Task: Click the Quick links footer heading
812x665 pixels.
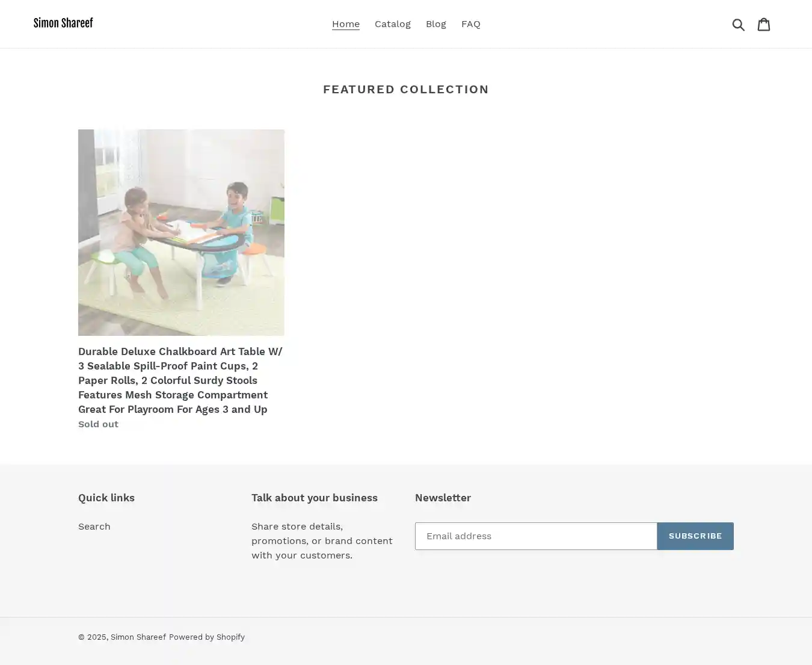Action: click(106, 498)
